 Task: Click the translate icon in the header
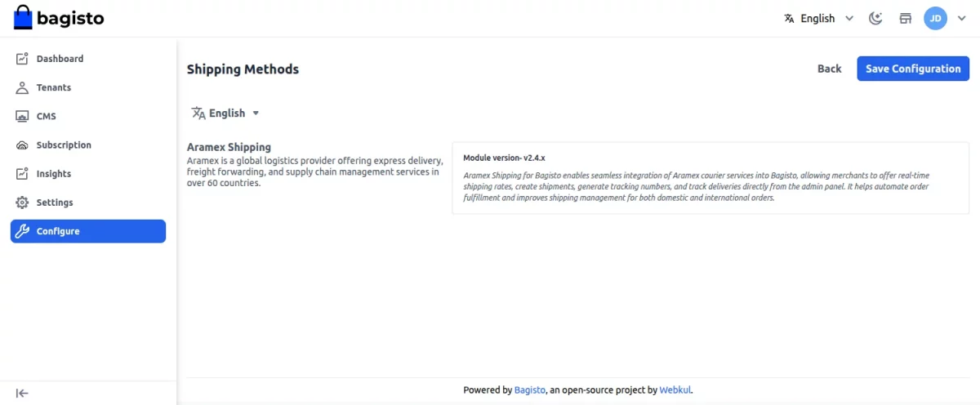789,18
